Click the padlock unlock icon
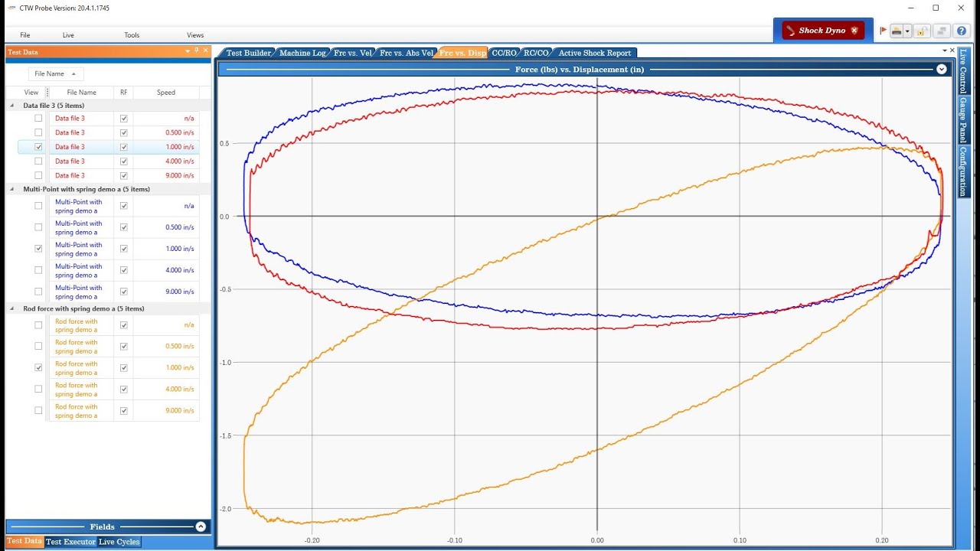Image resolution: width=980 pixels, height=551 pixels. [x=923, y=31]
